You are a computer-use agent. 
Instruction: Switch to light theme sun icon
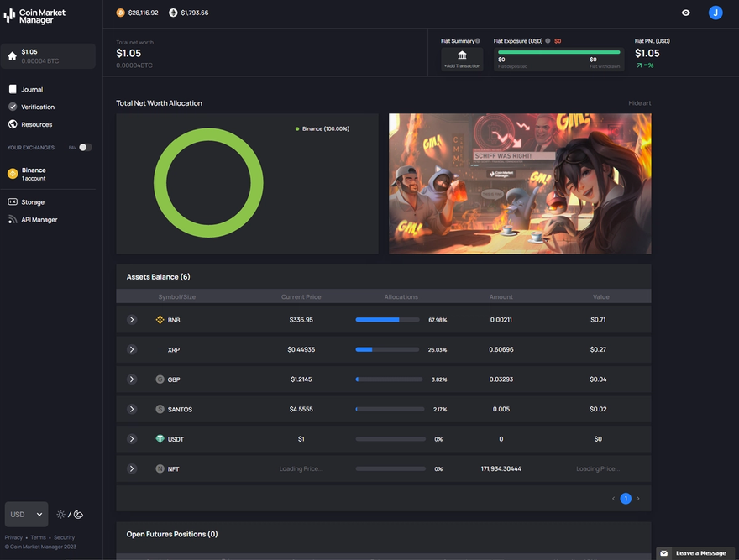(x=60, y=515)
